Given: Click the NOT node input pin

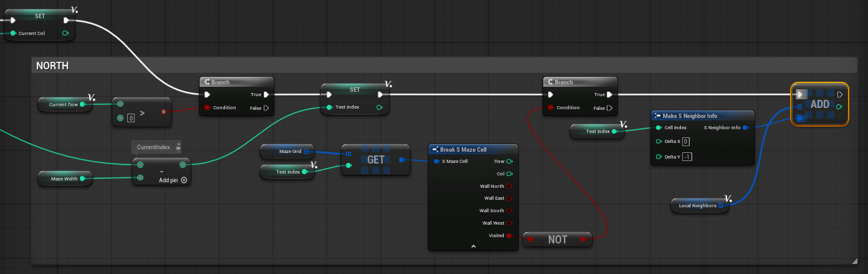Looking at the screenshot, I should [x=531, y=239].
